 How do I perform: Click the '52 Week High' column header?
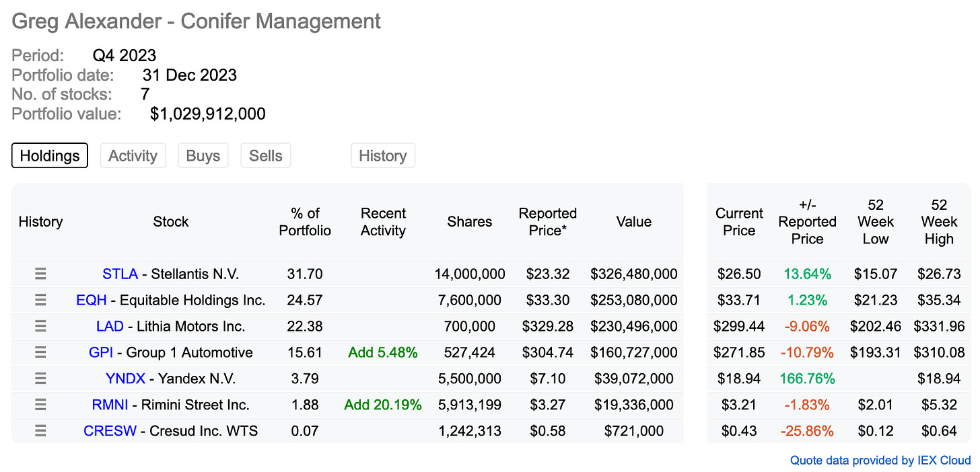tap(939, 222)
